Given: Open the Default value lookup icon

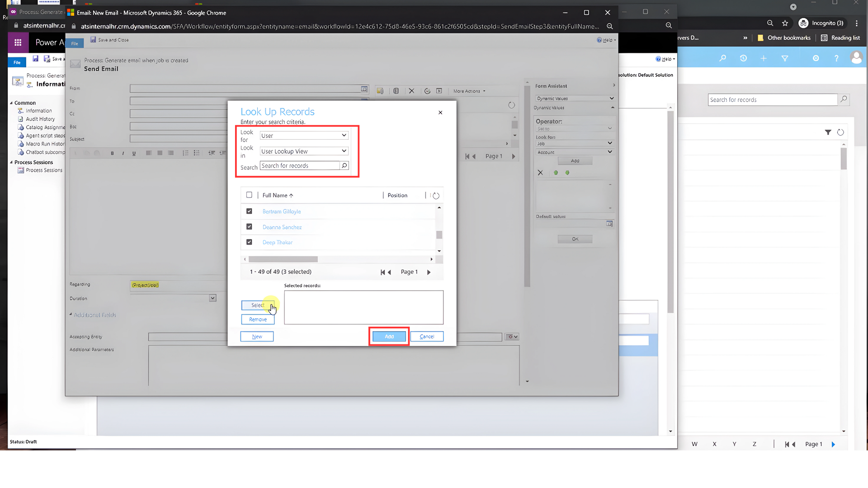Looking at the screenshot, I should click(x=609, y=224).
